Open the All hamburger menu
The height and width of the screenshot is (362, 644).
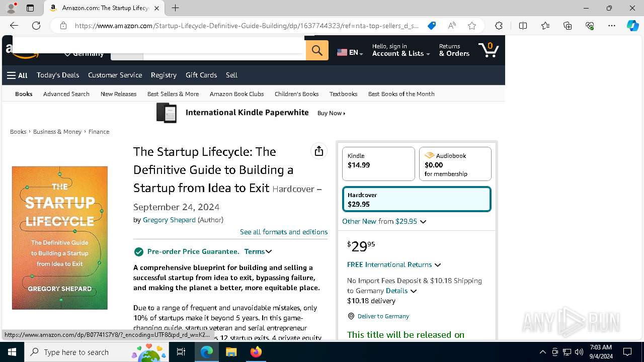tap(17, 75)
